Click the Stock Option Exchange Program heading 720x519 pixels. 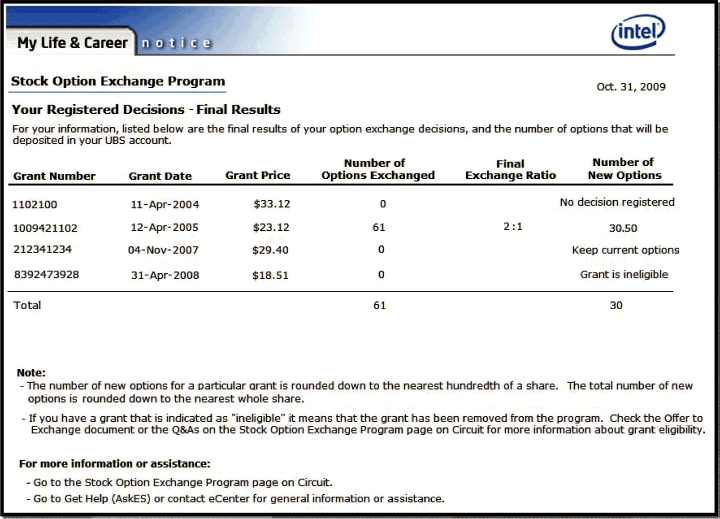click(x=118, y=82)
